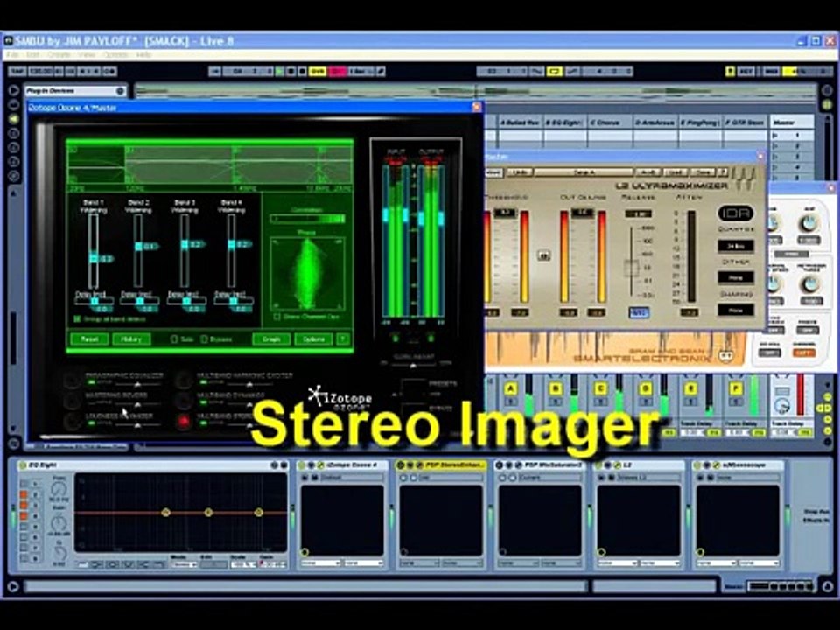Select the highlighted Plug-In Devices browser icon

coord(14,119)
